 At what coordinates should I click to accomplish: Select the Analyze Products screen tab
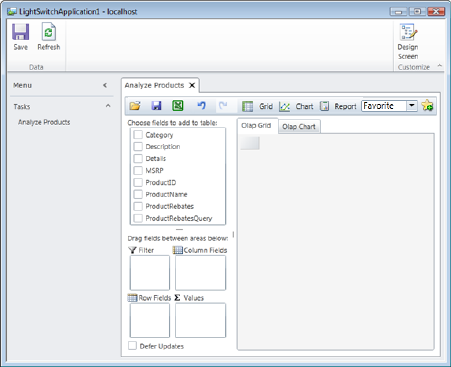pos(154,85)
